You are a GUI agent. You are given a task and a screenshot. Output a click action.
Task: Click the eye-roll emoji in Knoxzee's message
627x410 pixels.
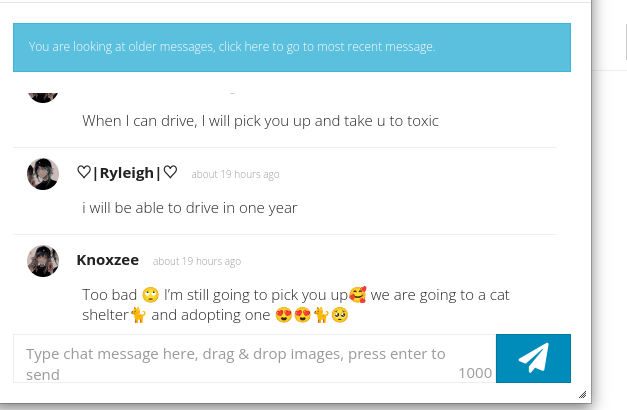(x=150, y=295)
